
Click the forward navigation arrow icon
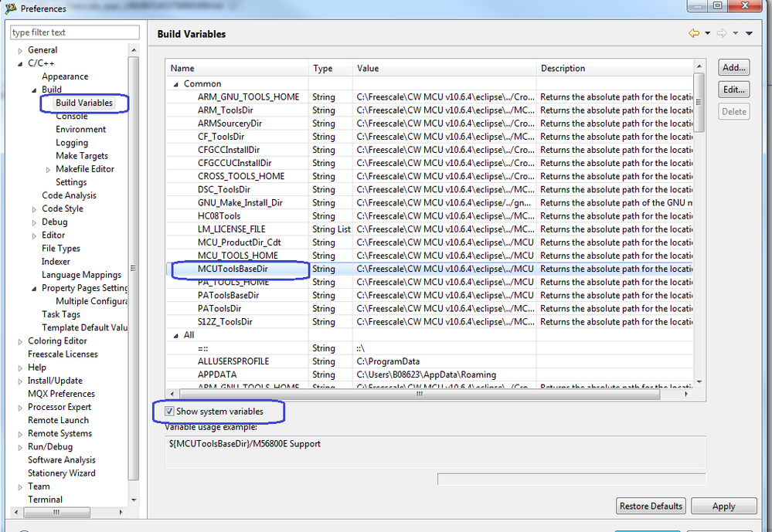[x=722, y=33]
